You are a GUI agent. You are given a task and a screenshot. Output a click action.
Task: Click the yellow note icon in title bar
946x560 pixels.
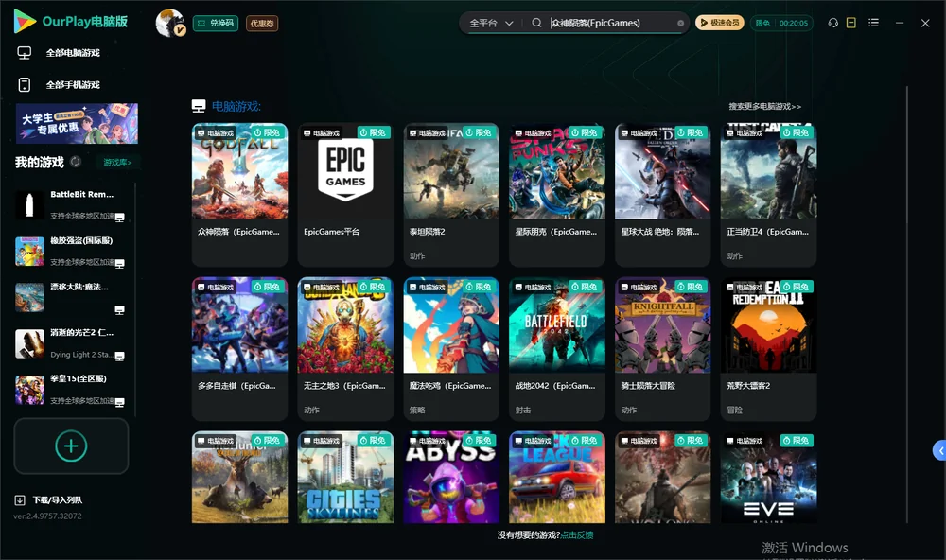click(x=851, y=23)
